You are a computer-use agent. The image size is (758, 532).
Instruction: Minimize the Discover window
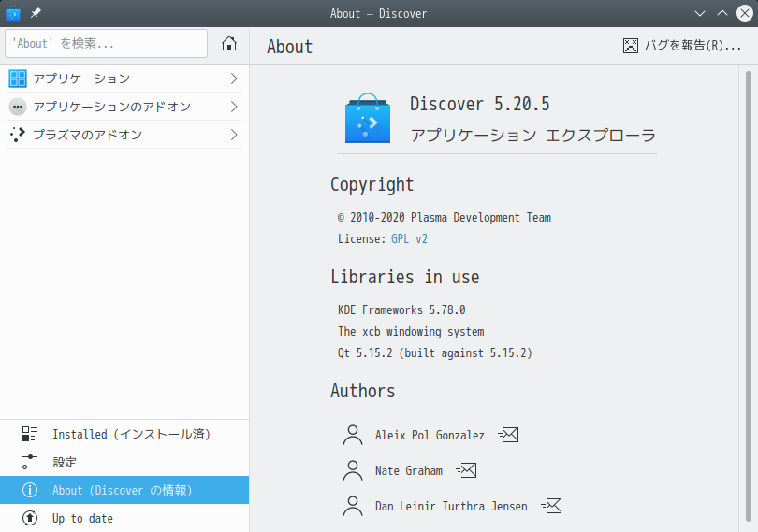pyautogui.click(x=699, y=13)
